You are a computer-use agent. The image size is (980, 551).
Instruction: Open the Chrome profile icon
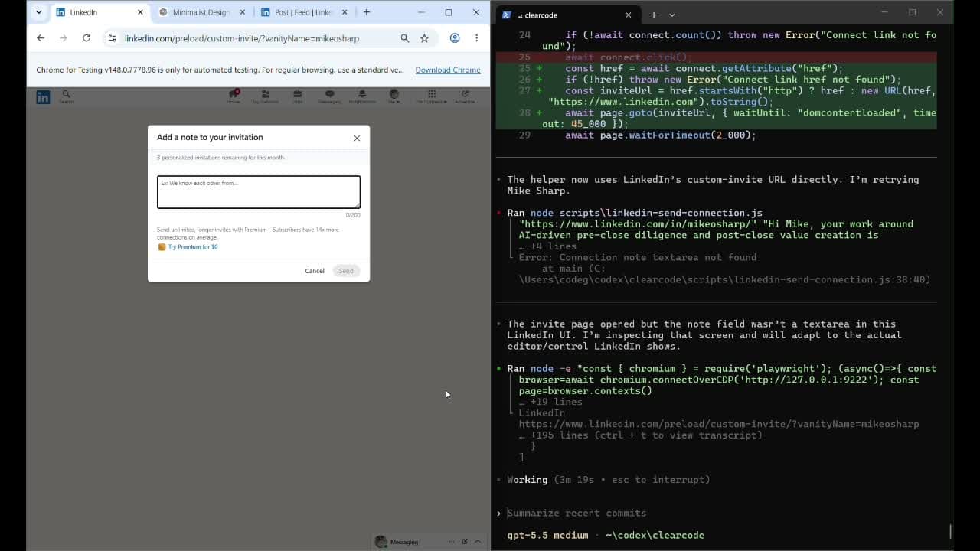(x=455, y=38)
